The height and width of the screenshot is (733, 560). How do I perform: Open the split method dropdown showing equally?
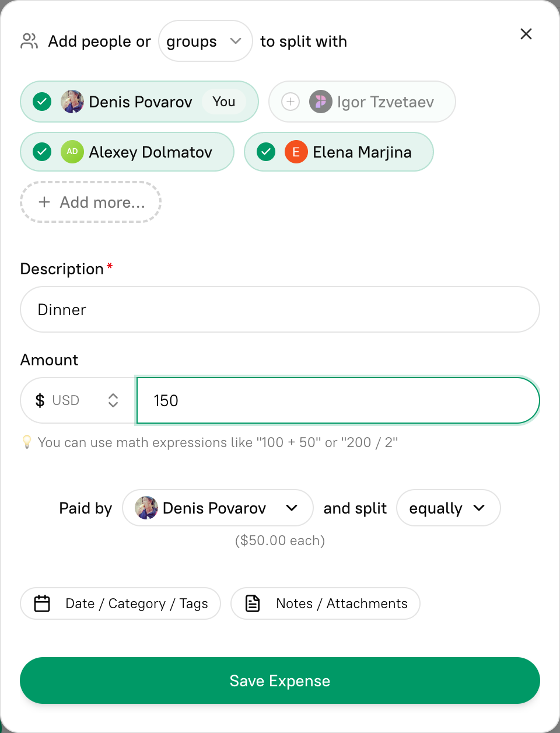(x=448, y=508)
